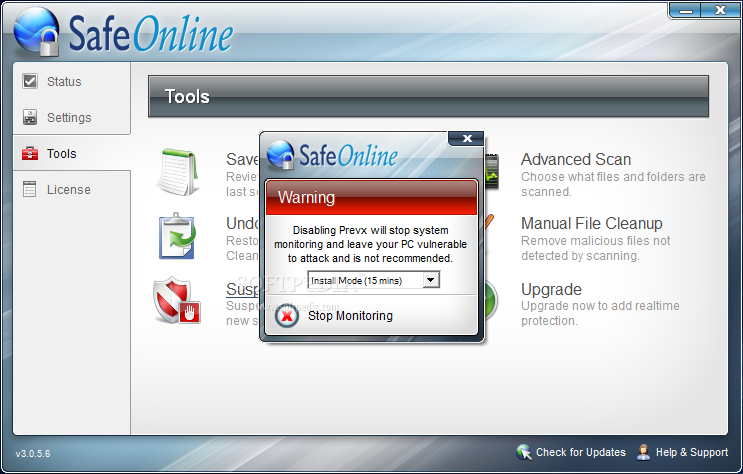Close the SafeOnline main window

720,10
